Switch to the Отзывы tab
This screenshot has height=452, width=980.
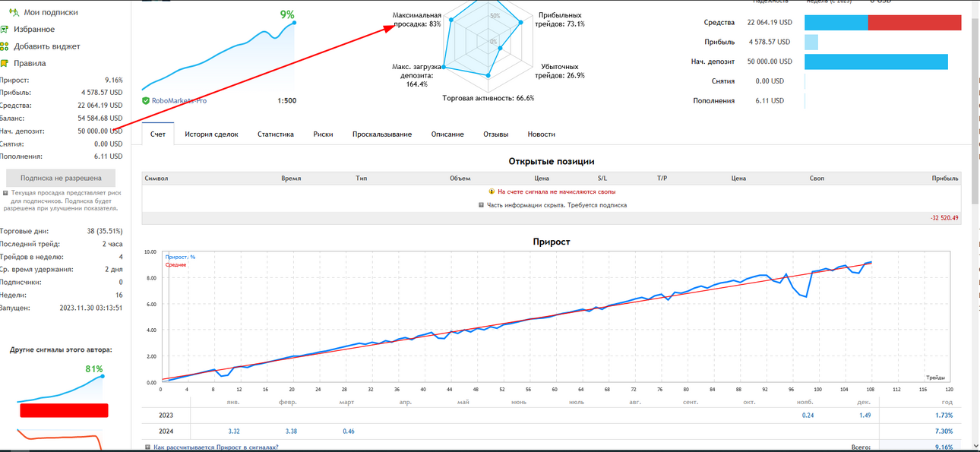coord(496,134)
